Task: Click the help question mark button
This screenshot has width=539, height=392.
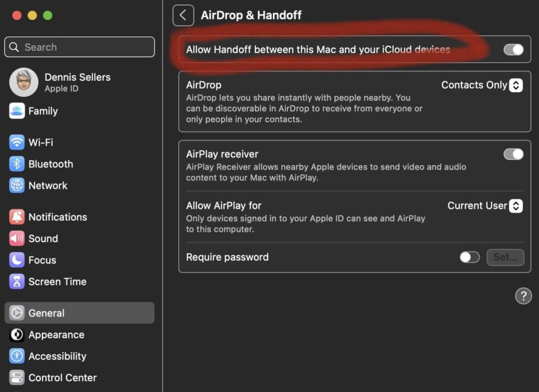Action: point(523,296)
